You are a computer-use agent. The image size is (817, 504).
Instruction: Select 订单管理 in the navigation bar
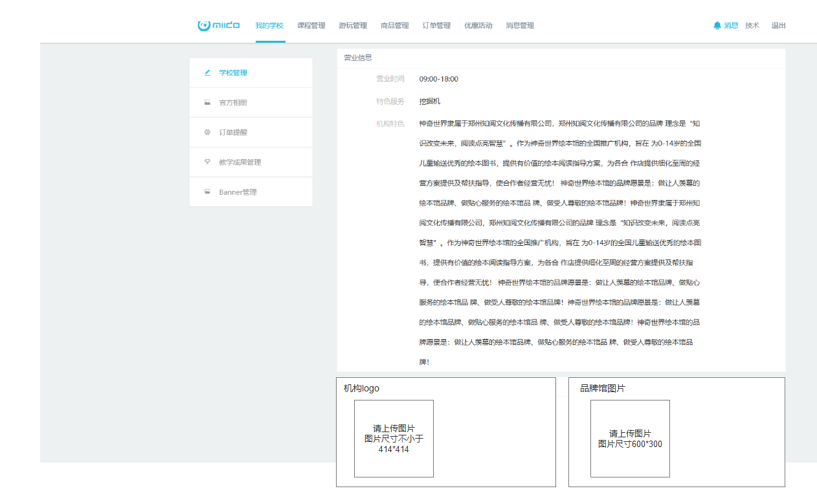[436, 25]
